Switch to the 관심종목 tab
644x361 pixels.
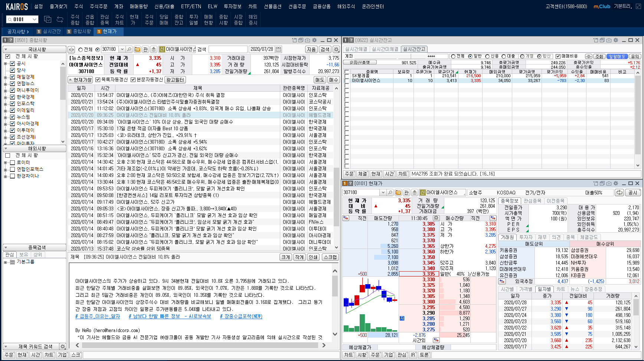[x=532, y=201]
